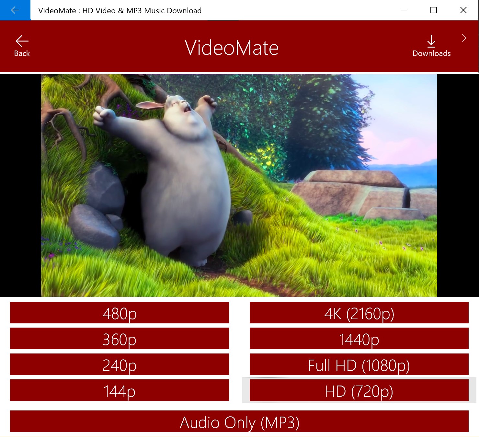Click the VideoMate header title
Screen dimensions: 479x448
[232, 48]
